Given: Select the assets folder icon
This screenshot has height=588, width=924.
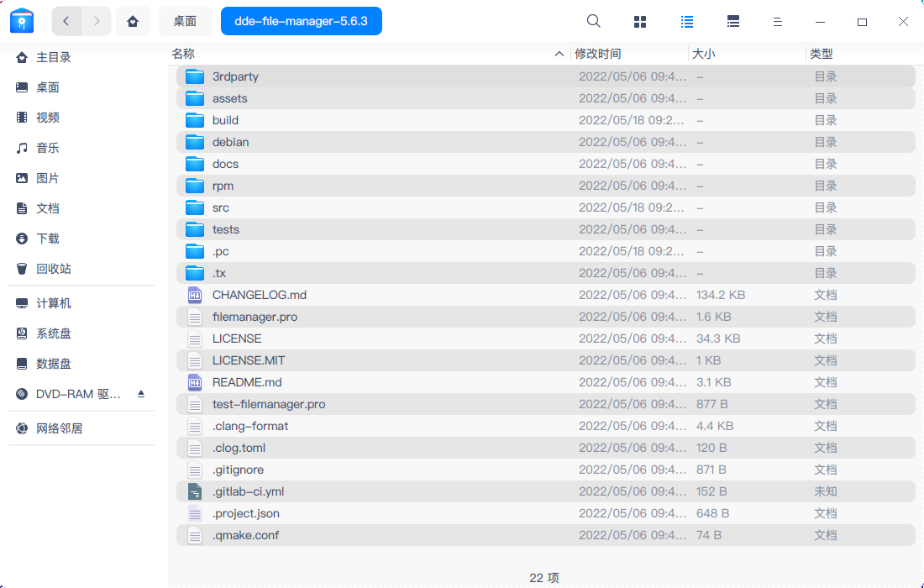Looking at the screenshot, I should tap(195, 98).
